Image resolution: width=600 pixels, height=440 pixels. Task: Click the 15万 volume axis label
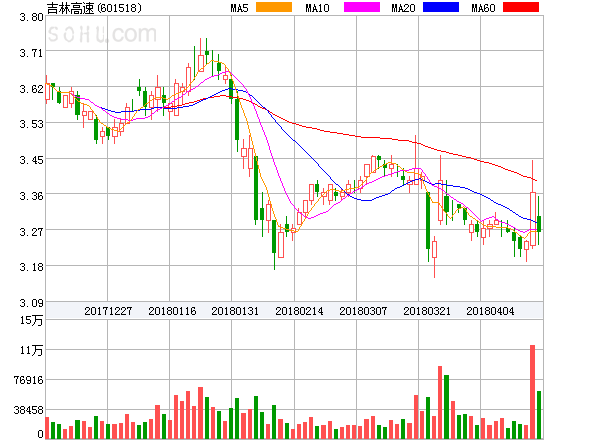point(33,320)
